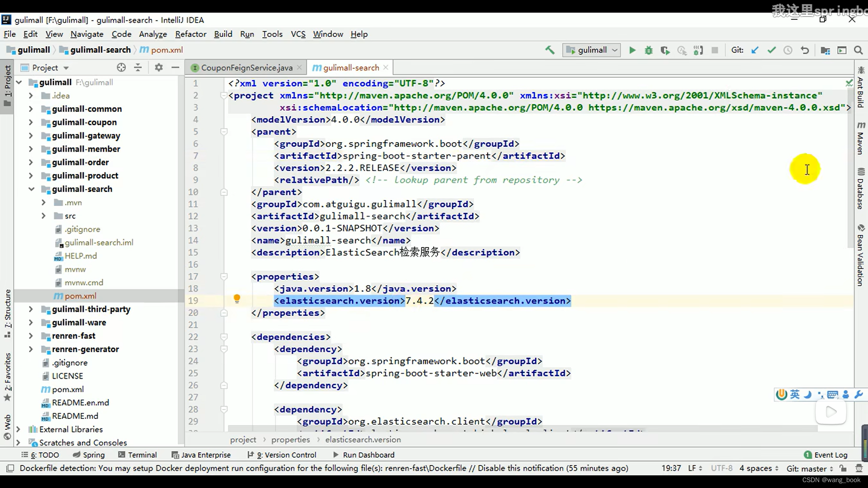Open Java Enterprise tool window
This screenshot has height=488, width=868.
point(201,455)
